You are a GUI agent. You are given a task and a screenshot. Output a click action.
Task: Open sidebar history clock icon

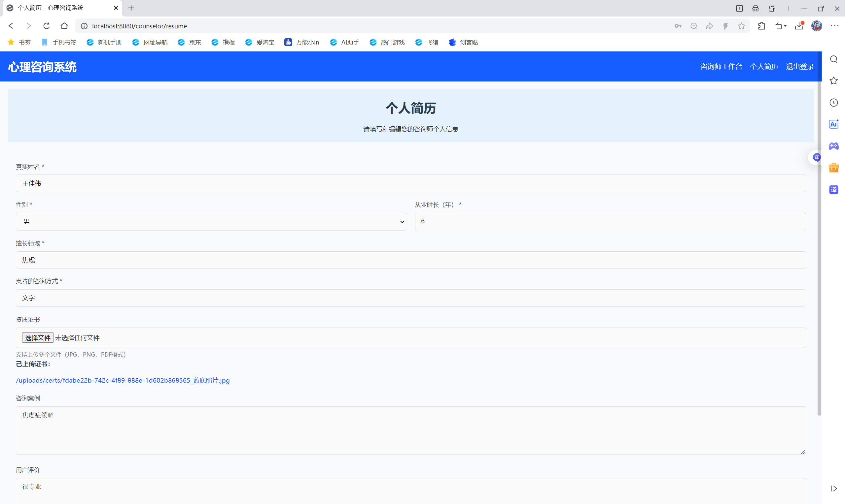pos(833,103)
